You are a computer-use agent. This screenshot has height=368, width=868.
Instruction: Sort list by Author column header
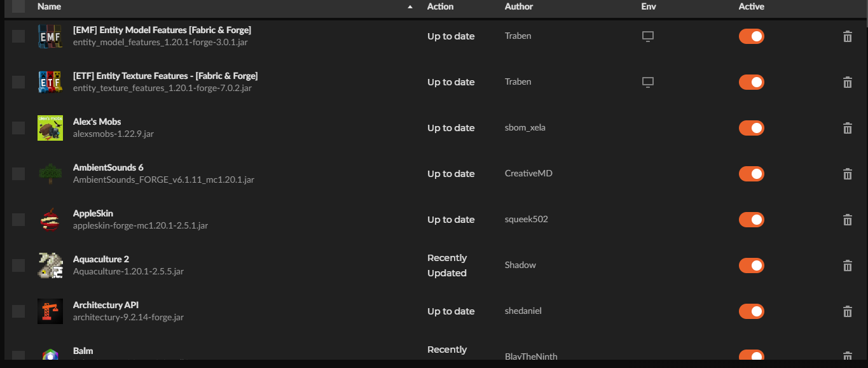pyautogui.click(x=518, y=6)
